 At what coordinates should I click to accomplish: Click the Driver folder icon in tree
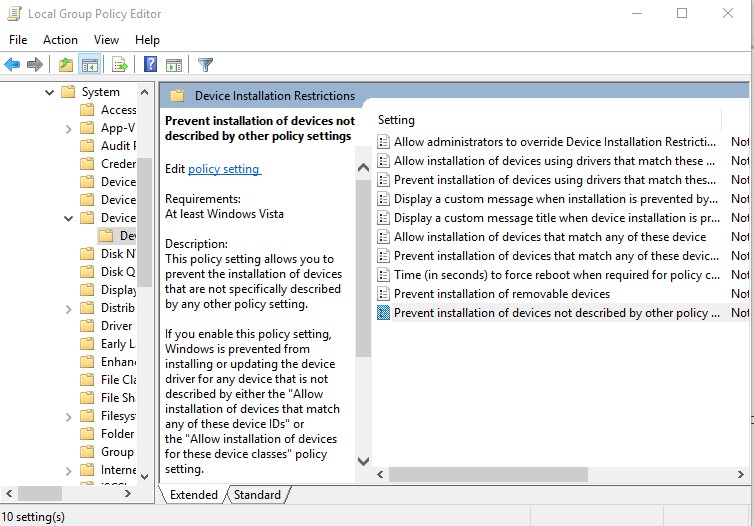(x=87, y=326)
